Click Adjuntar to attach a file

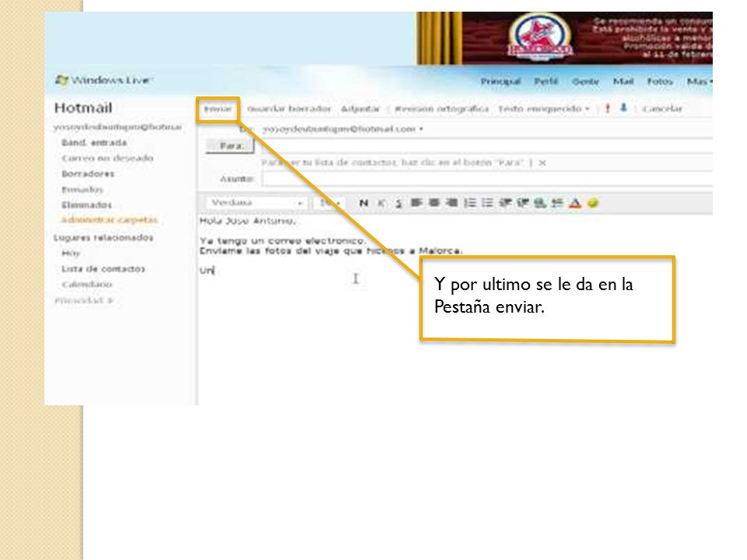(x=360, y=109)
